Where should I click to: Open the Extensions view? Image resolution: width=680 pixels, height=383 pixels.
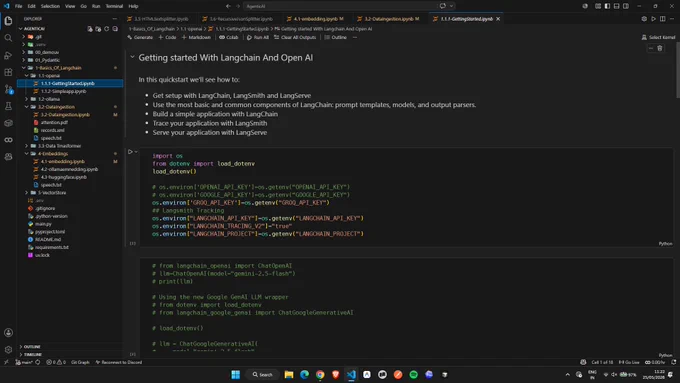click(8, 72)
